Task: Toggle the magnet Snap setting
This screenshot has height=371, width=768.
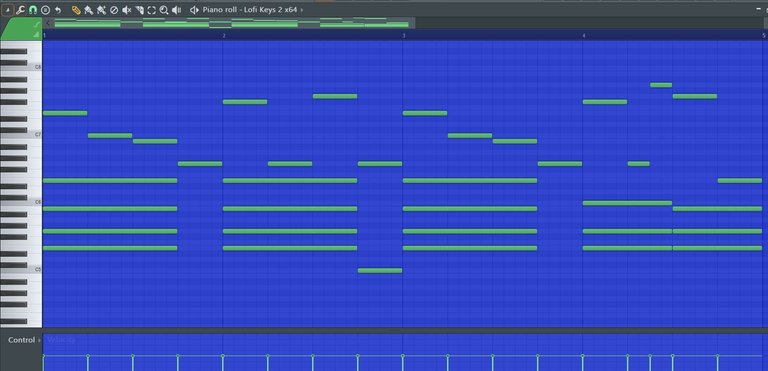Action: [33, 10]
